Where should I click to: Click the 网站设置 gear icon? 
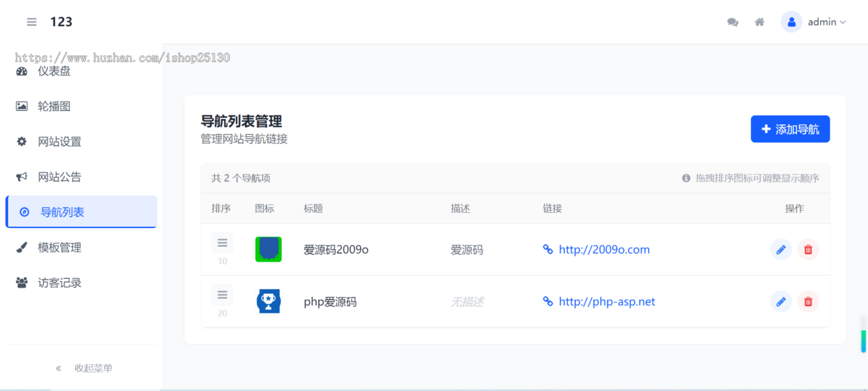tap(22, 141)
